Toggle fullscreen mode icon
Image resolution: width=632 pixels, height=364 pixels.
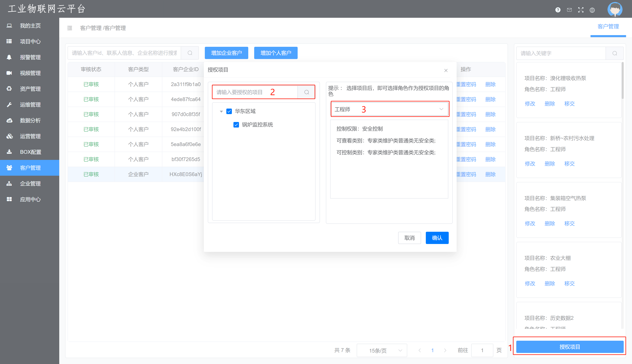[x=581, y=10]
